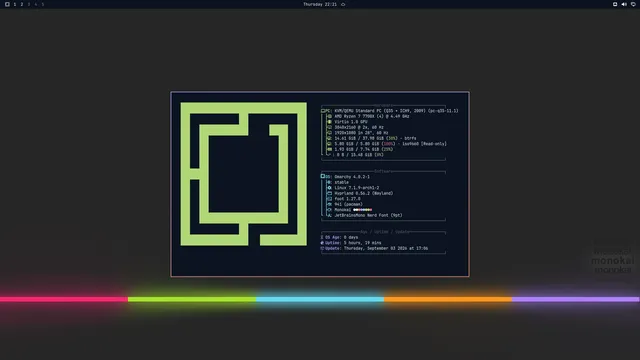The width and height of the screenshot is (640, 360).
Task: Click the 'Omarchy 4.0.2-1' text
Action: point(352,177)
